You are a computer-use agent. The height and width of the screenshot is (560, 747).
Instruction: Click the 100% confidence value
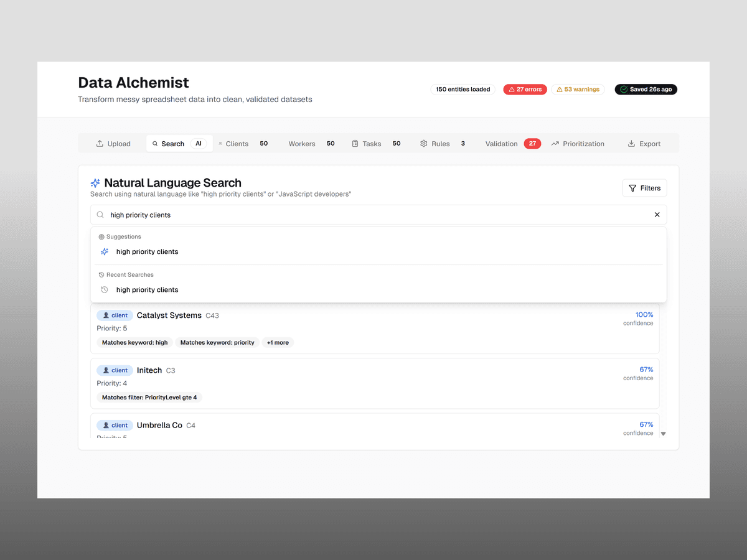644,315
